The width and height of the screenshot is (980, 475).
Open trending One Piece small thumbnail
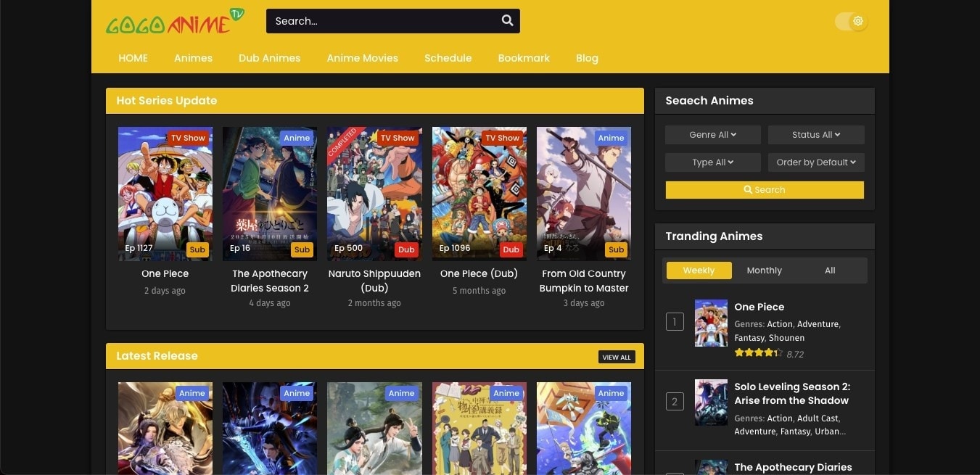coord(711,323)
